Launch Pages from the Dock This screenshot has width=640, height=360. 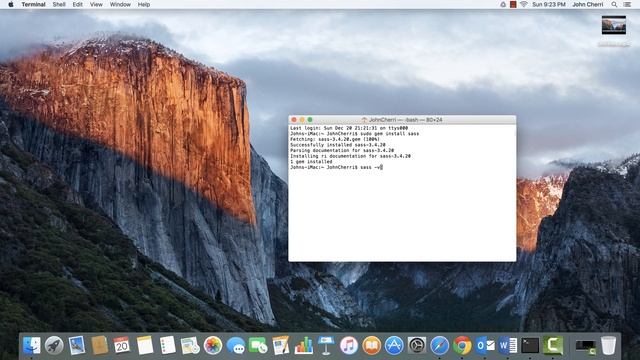tap(281, 345)
